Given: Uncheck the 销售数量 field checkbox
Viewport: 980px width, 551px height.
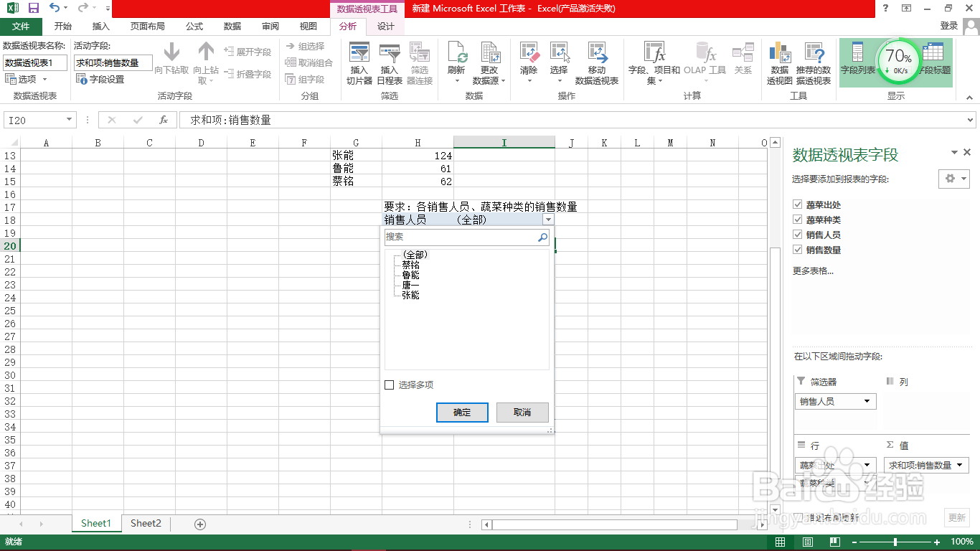Looking at the screenshot, I should (798, 251).
